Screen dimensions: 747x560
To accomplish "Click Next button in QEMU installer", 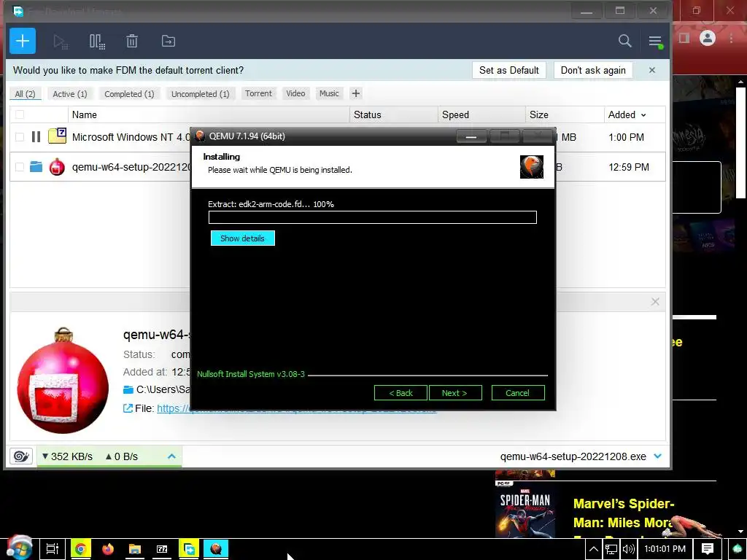I will pyautogui.click(x=455, y=393).
